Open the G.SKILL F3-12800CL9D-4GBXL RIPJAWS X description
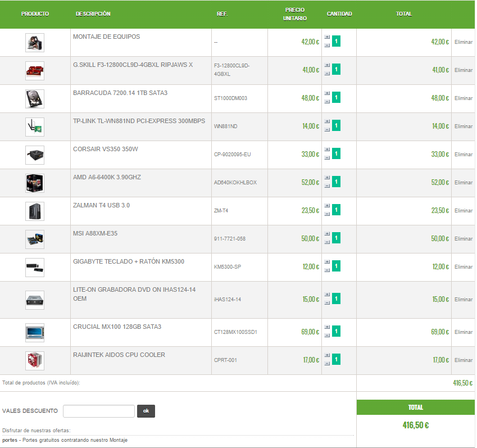 [133, 65]
